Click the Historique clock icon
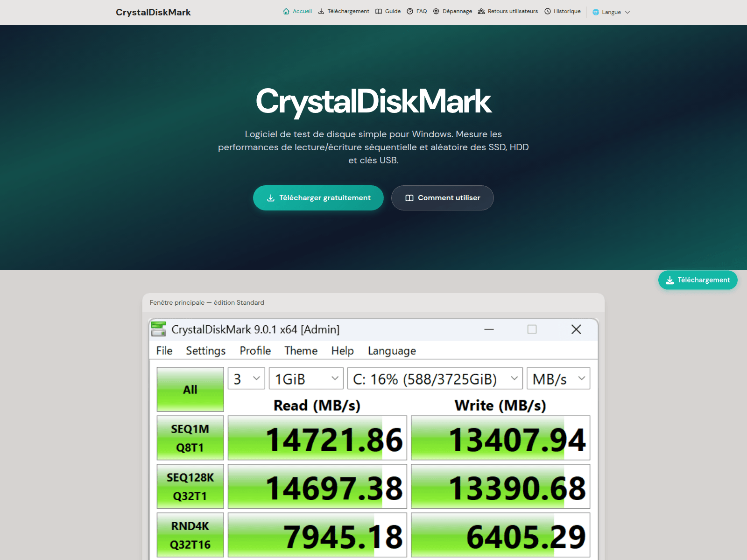The image size is (747, 560). [548, 12]
